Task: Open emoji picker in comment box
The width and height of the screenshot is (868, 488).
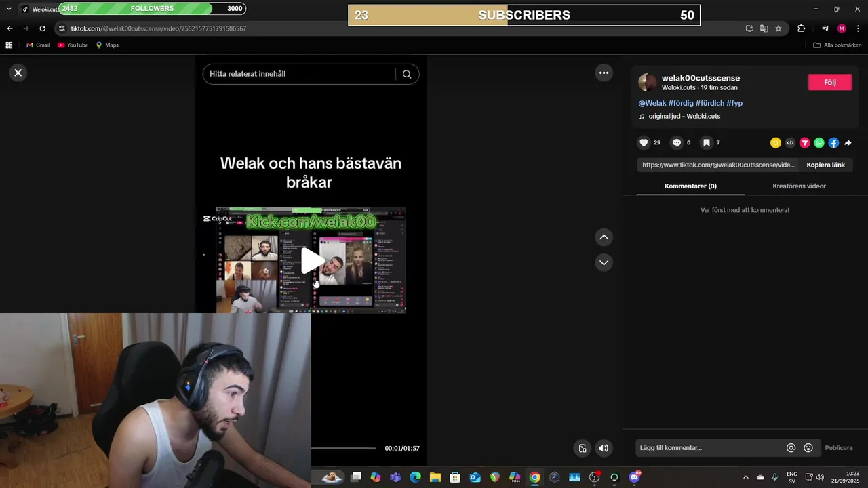Action: [x=808, y=448]
